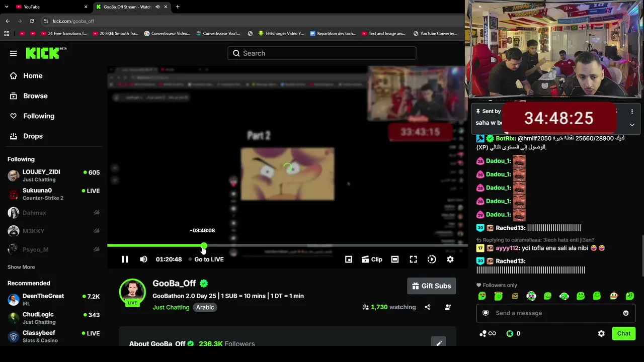Open Classybeef recommended channel
Viewport: 644px width, 362px height.
click(54, 336)
